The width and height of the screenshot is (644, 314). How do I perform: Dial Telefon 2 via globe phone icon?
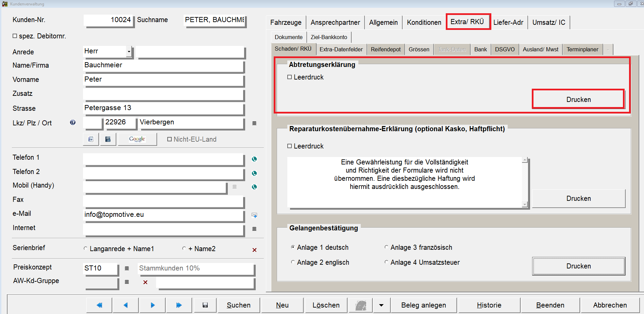tap(254, 173)
